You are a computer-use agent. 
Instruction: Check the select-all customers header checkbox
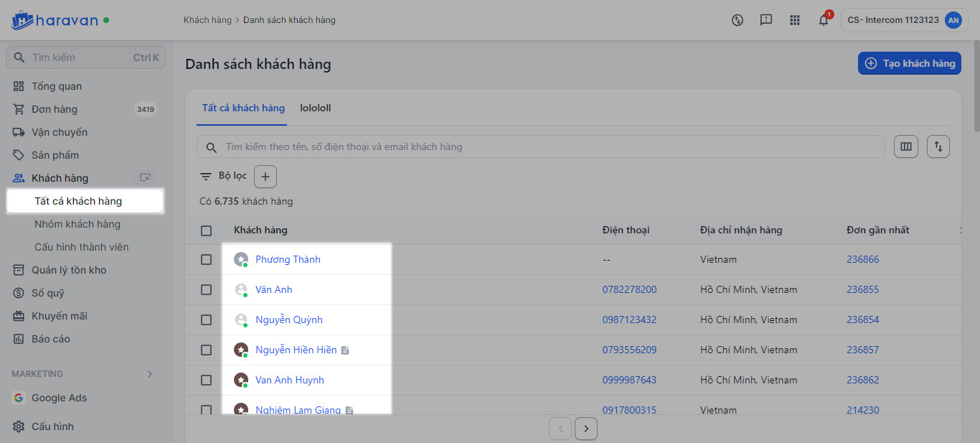[207, 230]
